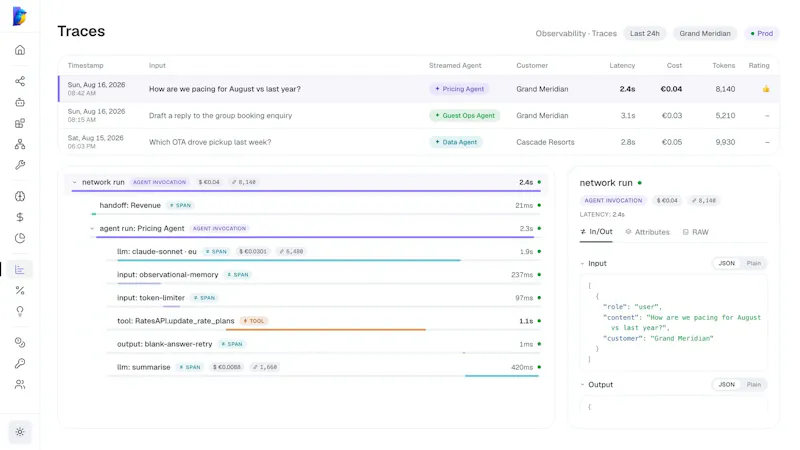This screenshot has height=450, width=800.
Task: Open the users icon in sidebar
Action: 20,384
